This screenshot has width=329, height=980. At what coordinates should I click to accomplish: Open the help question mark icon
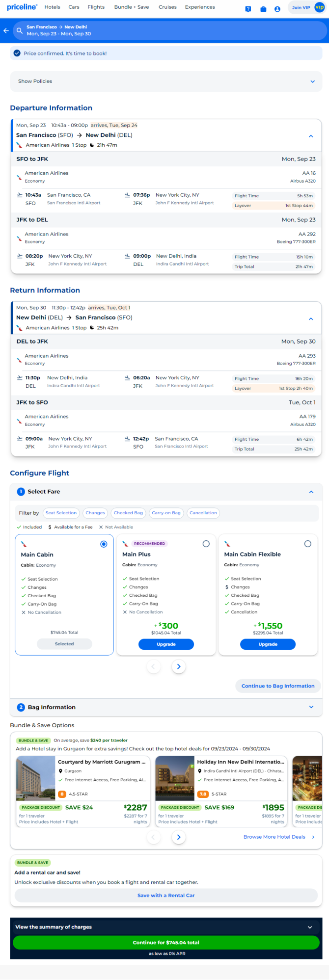click(248, 9)
